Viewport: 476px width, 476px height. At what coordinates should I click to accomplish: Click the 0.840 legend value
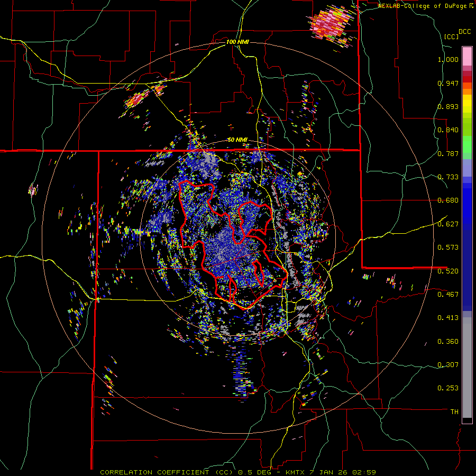pyautogui.click(x=448, y=130)
